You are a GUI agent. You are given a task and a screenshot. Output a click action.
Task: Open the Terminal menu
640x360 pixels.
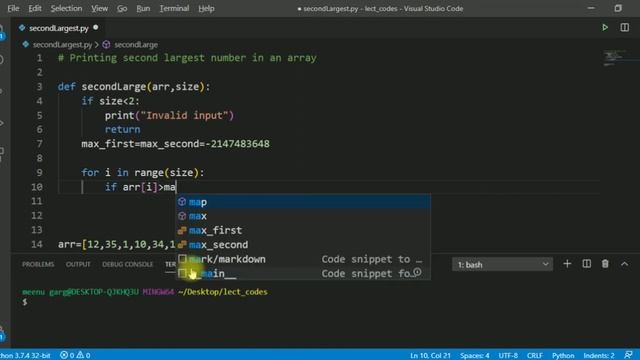point(174,8)
